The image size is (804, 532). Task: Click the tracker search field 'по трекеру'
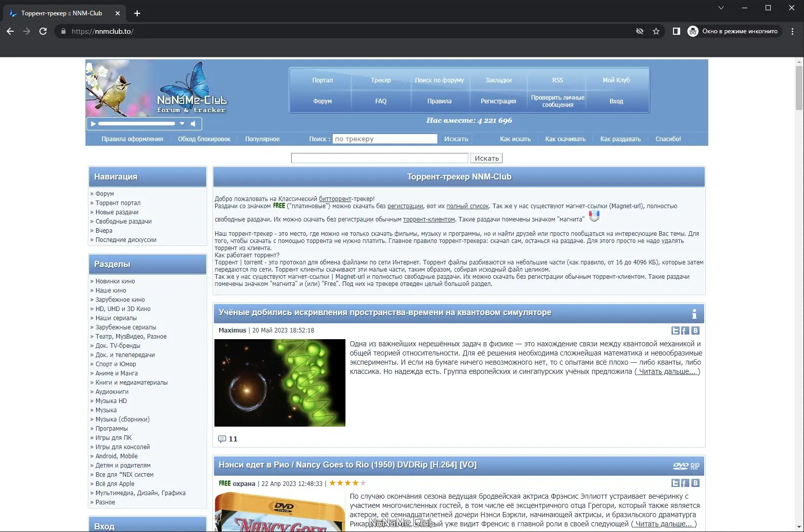tap(385, 139)
